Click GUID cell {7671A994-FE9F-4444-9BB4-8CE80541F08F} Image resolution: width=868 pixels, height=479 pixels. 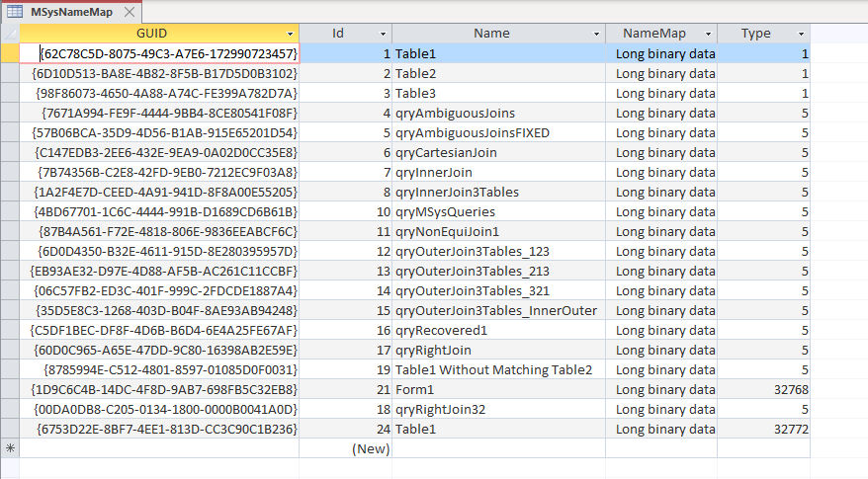159,113
